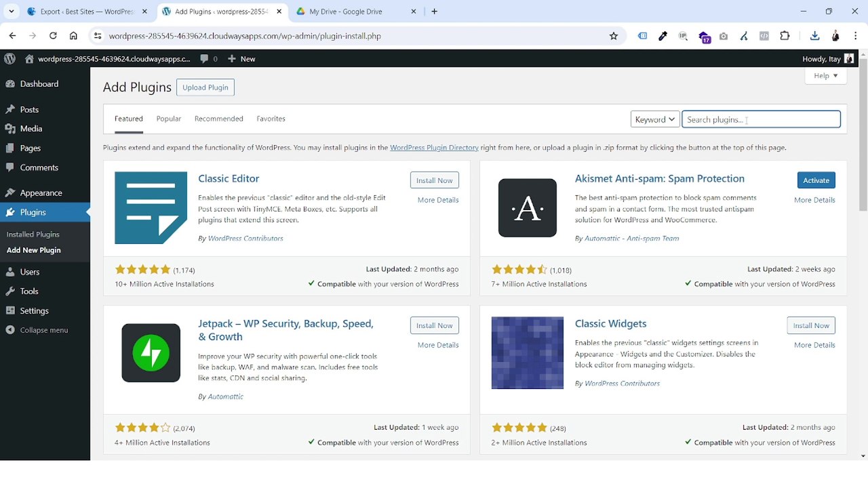Screen dimensions: 868x488
Task: Open the Keyword search type dropdown
Action: click(655, 119)
